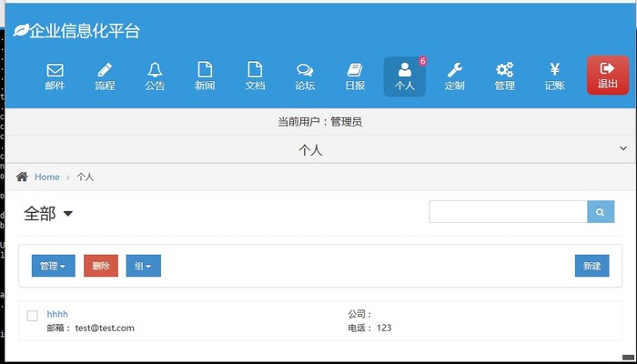Click inside the search text field
Screen dimensions: 637x364
point(508,212)
